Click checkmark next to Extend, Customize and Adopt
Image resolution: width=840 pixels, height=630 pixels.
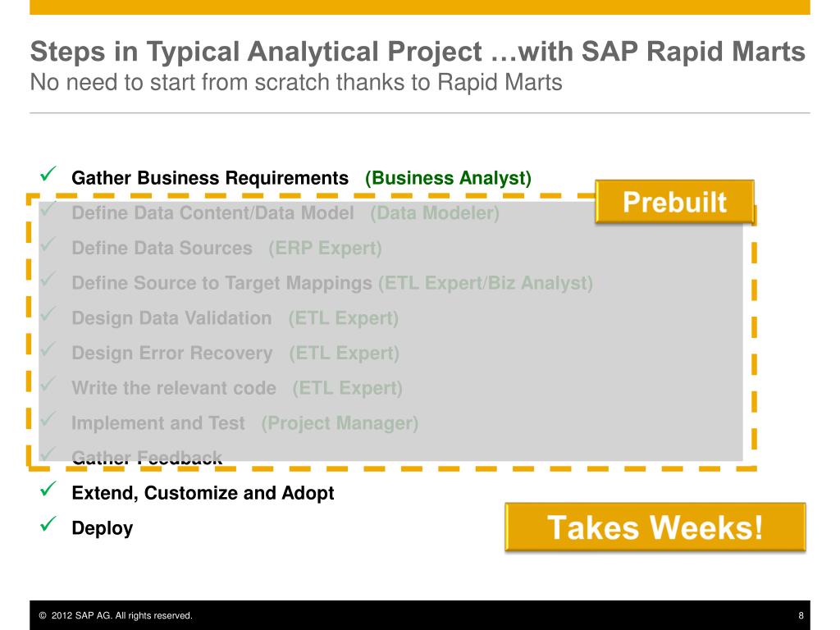[x=48, y=489]
